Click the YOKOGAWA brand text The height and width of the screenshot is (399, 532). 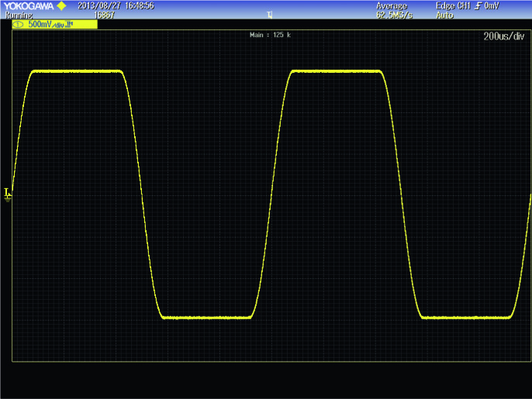pos(29,6)
